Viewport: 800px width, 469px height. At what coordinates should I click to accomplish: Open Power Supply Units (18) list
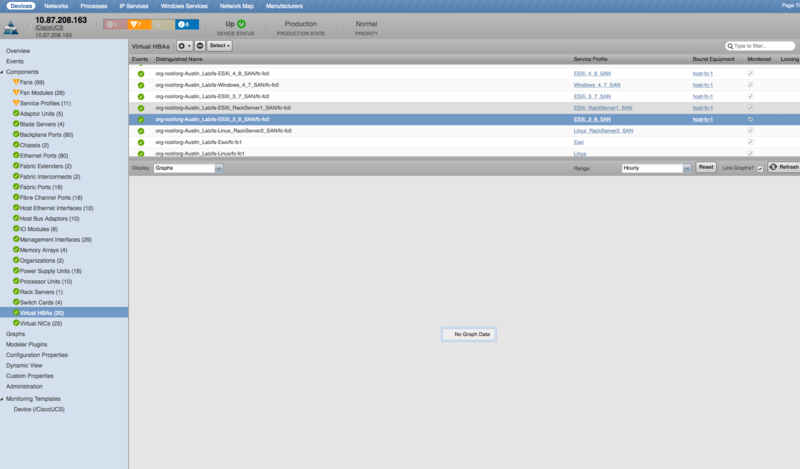[51, 271]
